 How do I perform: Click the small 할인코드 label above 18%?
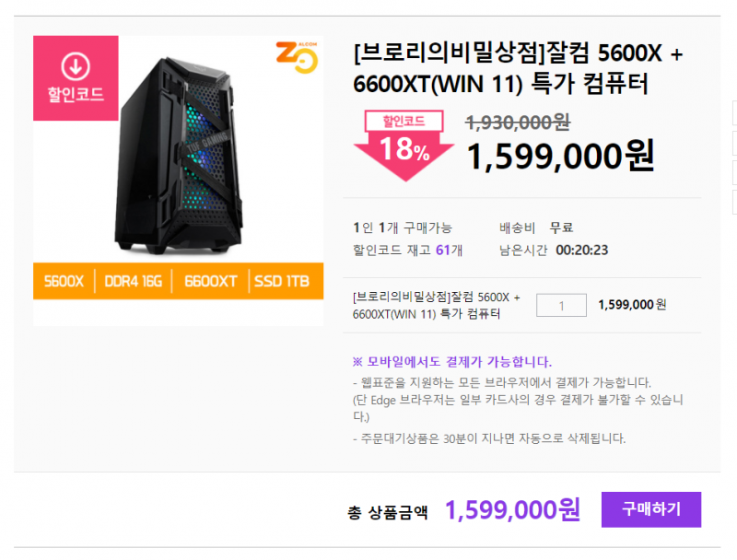(x=404, y=122)
